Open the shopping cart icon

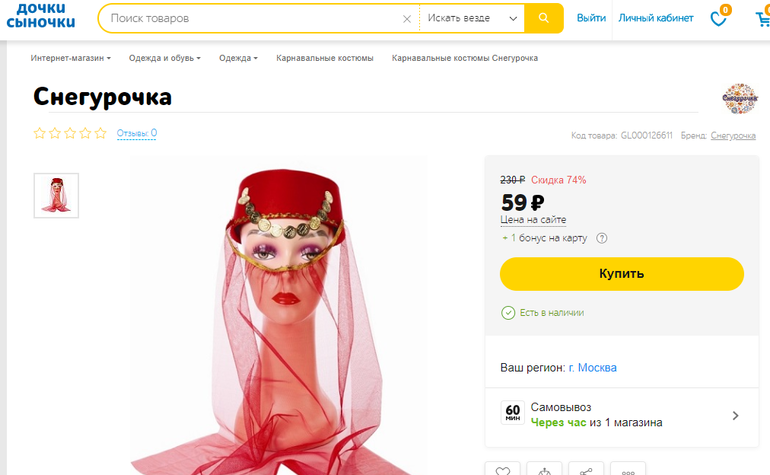click(763, 18)
